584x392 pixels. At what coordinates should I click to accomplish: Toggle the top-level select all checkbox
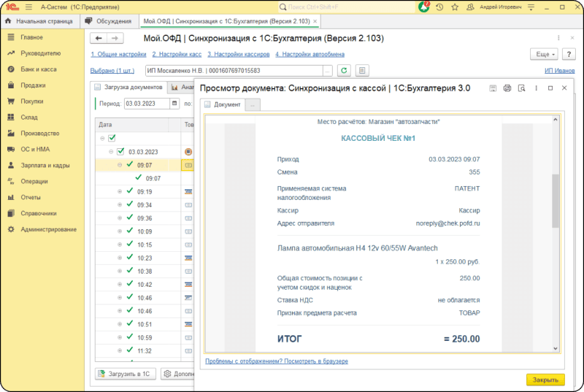click(x=112, y=138)
